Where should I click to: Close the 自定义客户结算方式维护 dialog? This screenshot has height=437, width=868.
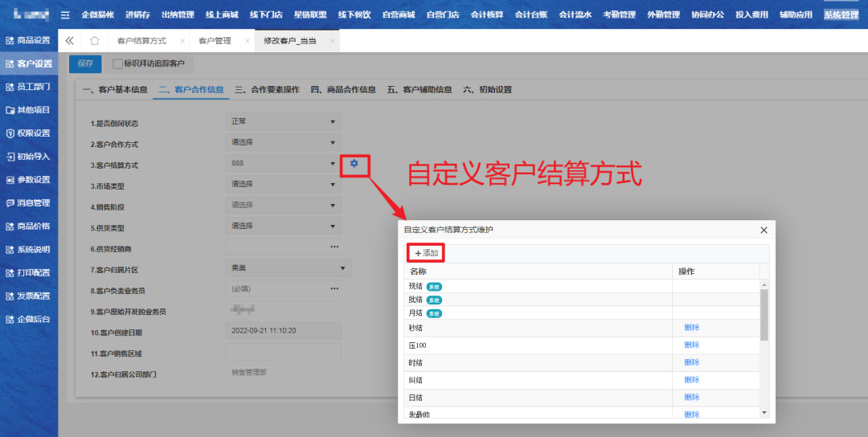(764, 230)
